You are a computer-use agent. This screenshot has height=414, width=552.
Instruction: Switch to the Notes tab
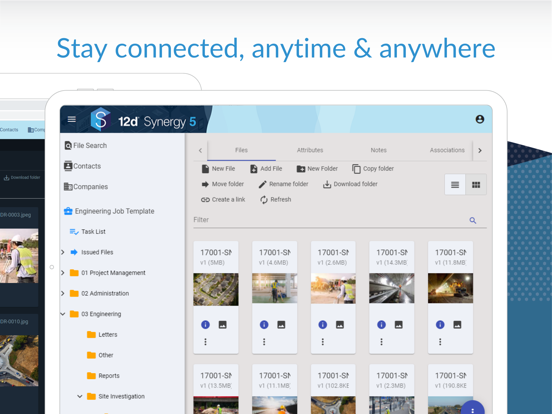pyautogui.click(x=378, y=150)
